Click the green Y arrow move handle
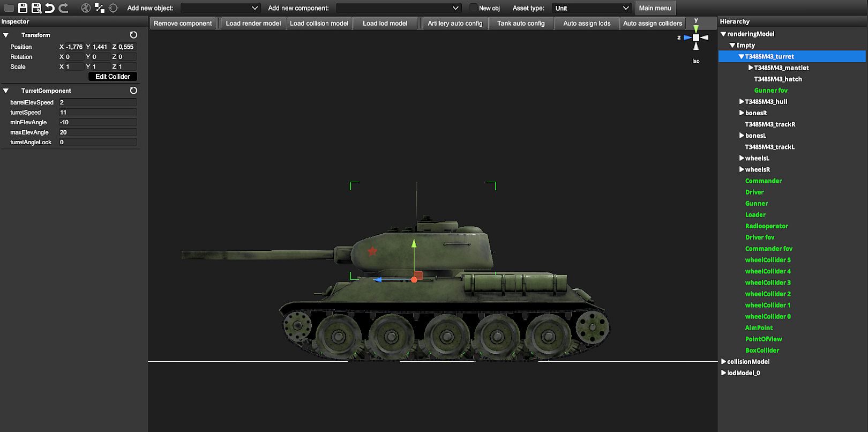Image resolution: width=868 pixels, height=432 pixels. (414, 244)
